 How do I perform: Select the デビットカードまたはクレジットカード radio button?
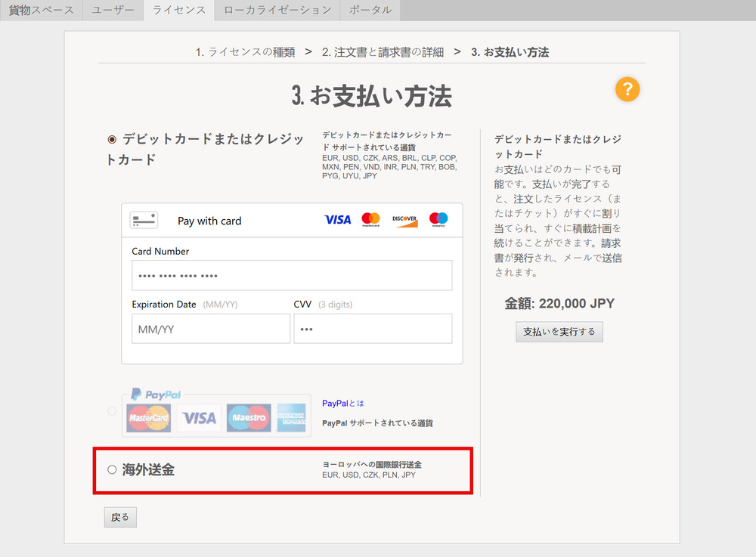tap(112, 140)
